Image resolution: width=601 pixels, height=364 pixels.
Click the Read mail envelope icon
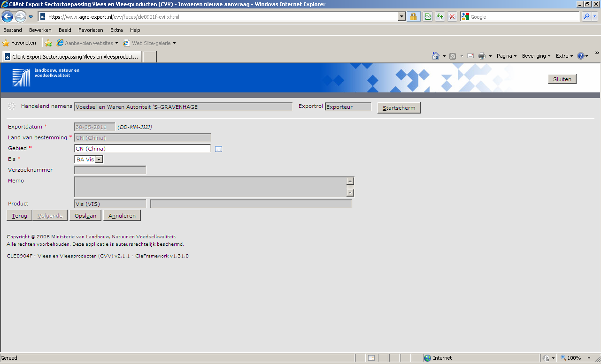[x=470, y=56]
